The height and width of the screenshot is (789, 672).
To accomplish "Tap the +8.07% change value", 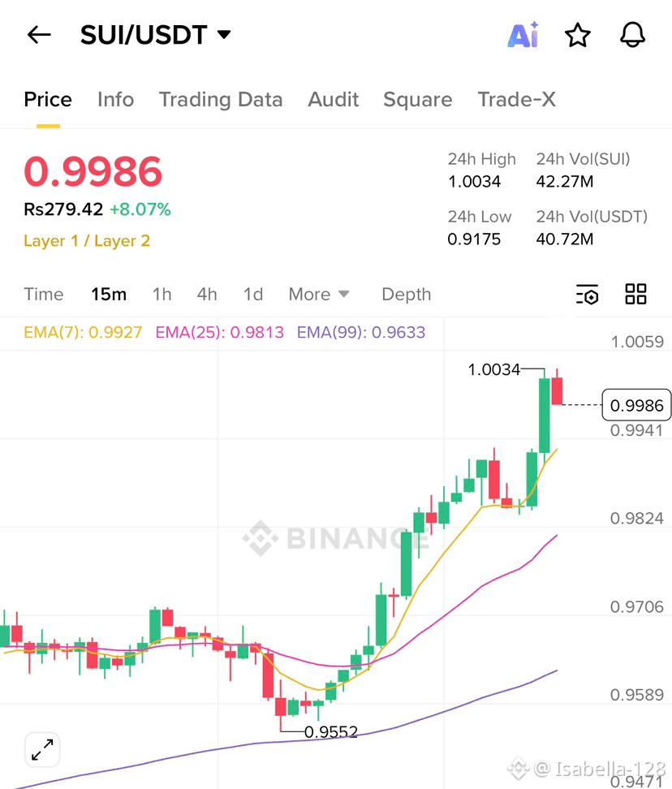I will 140,209.
